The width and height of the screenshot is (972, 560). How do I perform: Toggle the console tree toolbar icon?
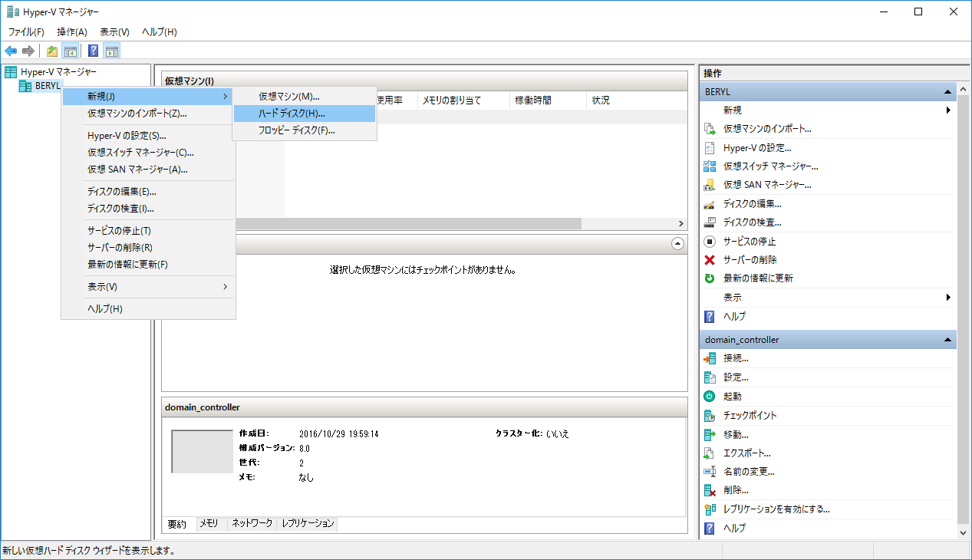[70, 51]
